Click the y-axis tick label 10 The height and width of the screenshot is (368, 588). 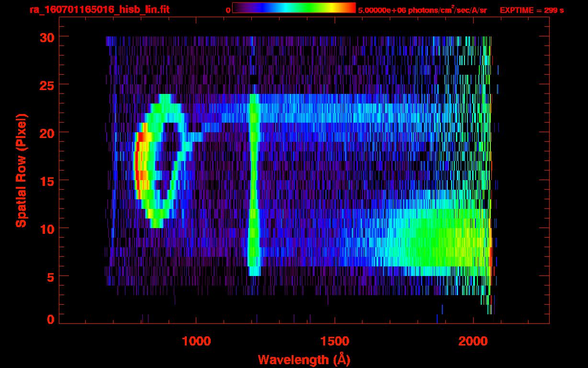click(x=46, y=229)
